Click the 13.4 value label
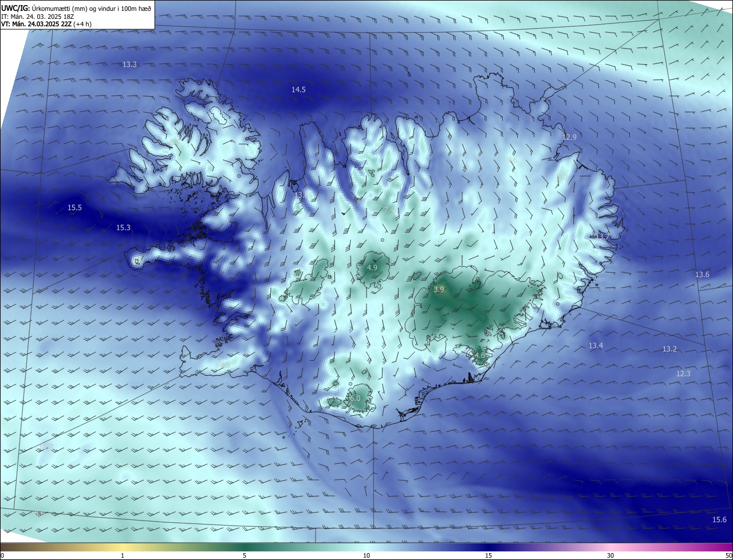Viewport: 733px width, 560px height. (x=596, y=345)
